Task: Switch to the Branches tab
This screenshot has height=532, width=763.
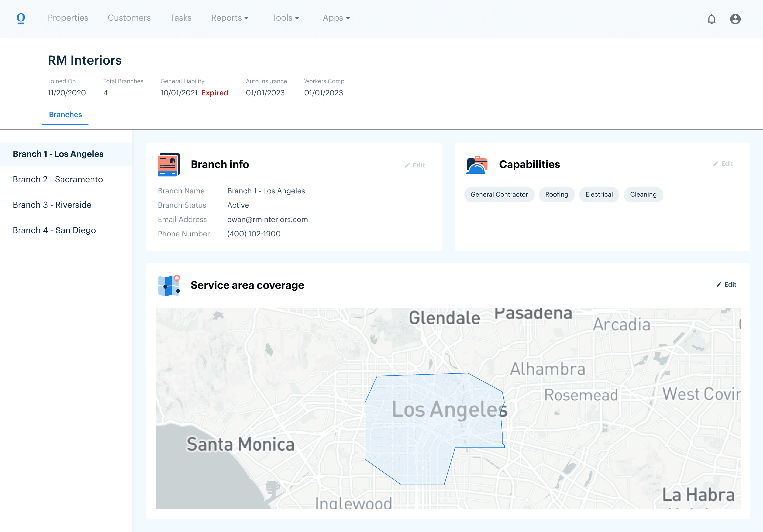Action: click(65, 115)
